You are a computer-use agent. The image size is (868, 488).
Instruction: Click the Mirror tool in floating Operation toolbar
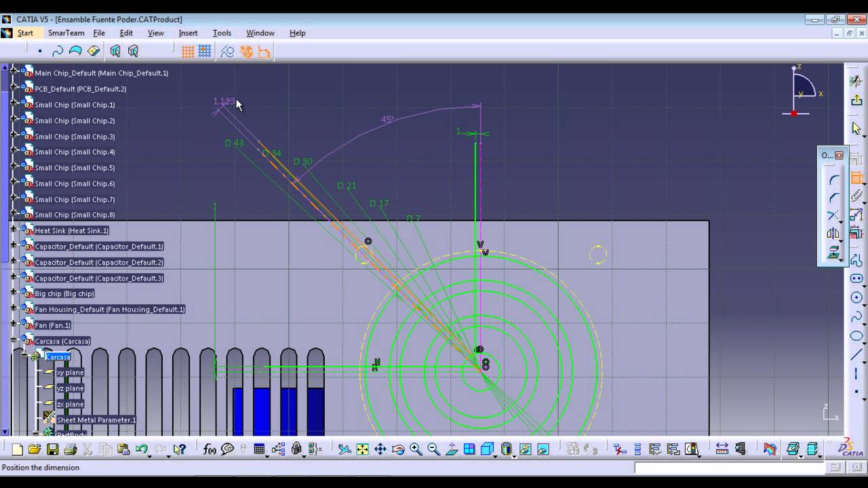pyautogui.click(x=833, y=234)
